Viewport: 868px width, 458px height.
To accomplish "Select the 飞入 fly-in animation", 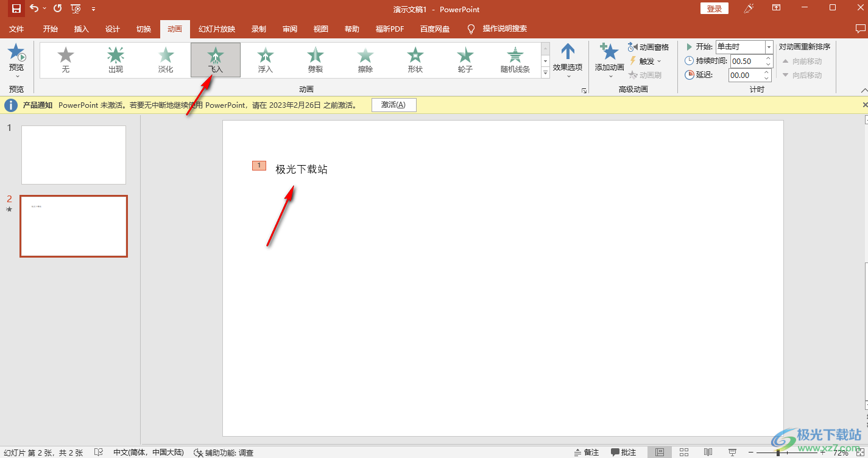I will pyautogui.click(x=216, y=60).
